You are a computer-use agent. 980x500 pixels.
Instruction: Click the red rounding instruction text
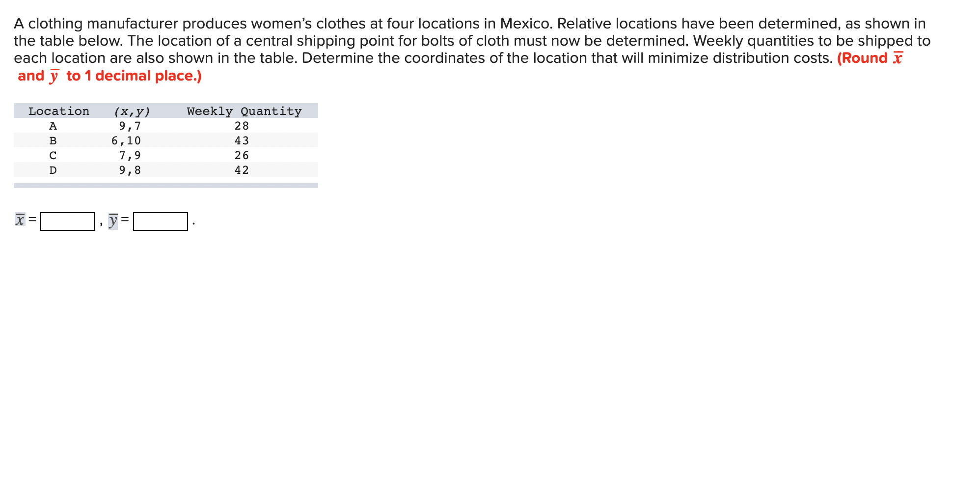click(108, 75)
